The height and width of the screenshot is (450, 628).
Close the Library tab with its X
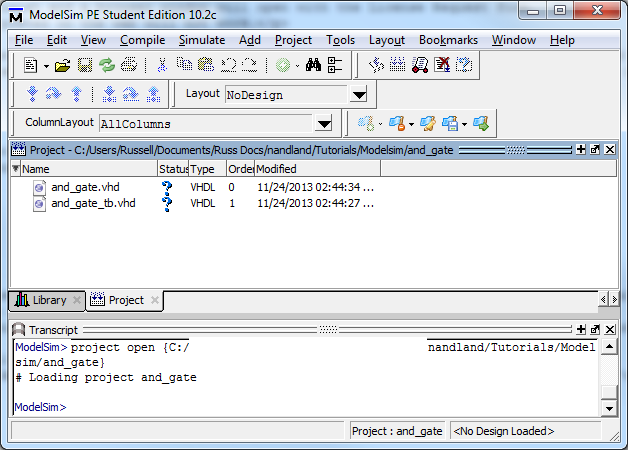pos(76,300)
